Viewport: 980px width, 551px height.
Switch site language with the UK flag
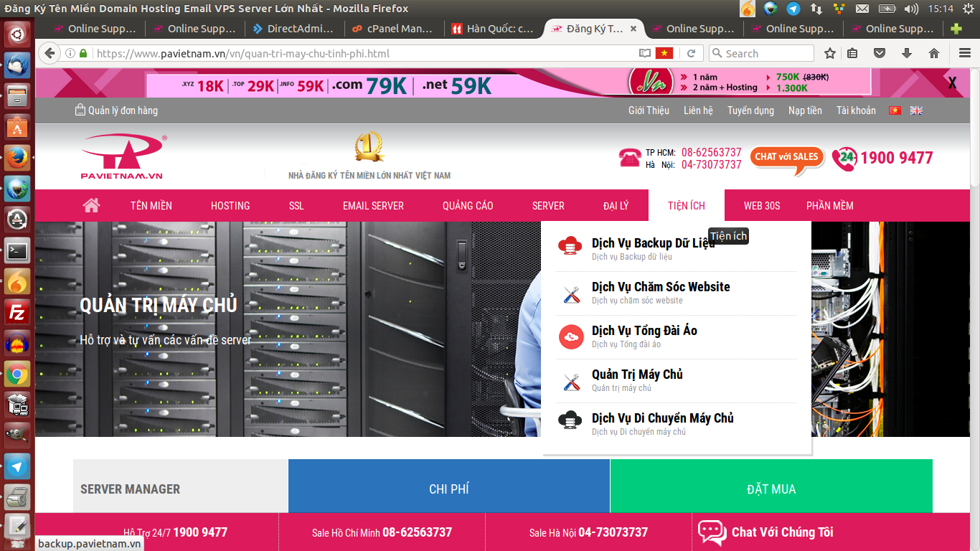pos(916,110)
